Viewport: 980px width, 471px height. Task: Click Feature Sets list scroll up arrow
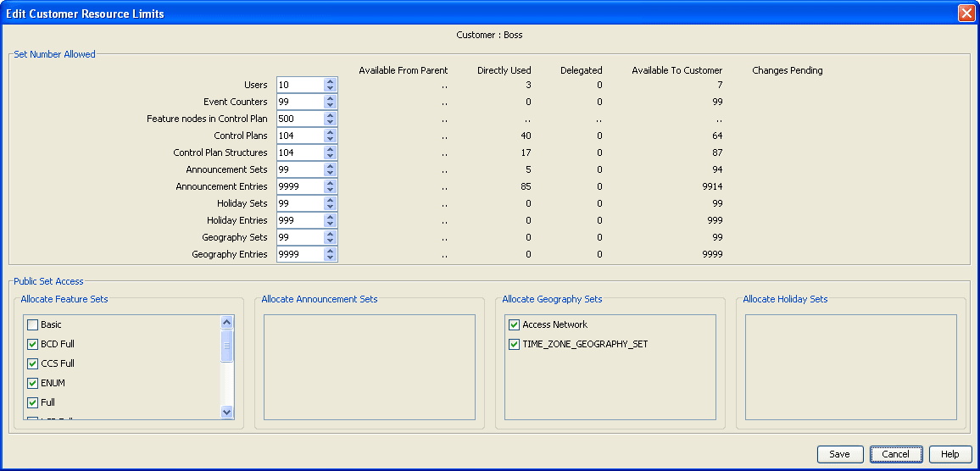point(227,322)
